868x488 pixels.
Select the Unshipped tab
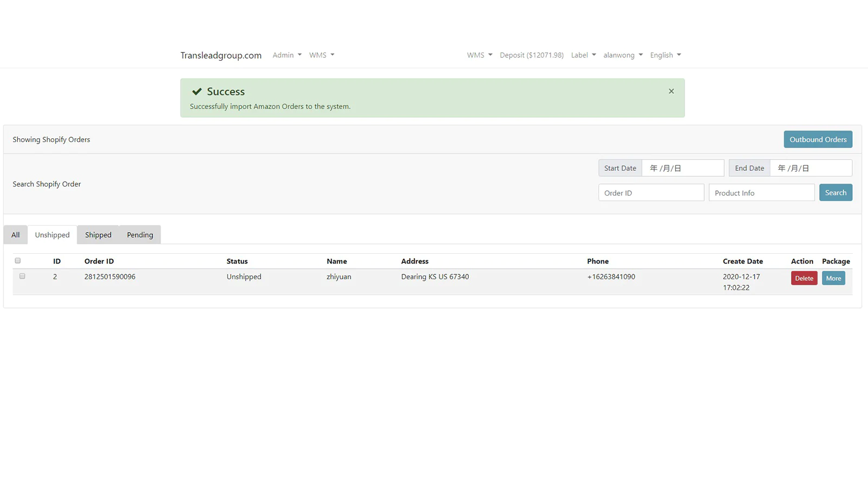click(52, 235)
